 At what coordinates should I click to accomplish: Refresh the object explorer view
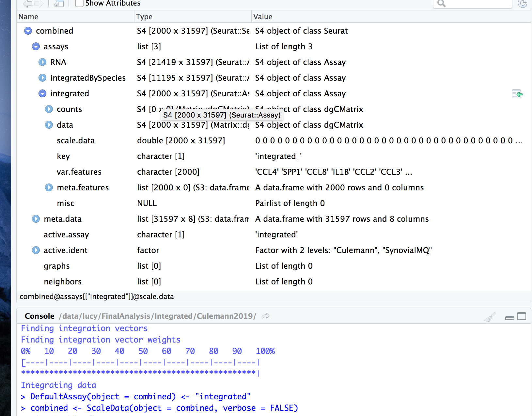[523, 4]
